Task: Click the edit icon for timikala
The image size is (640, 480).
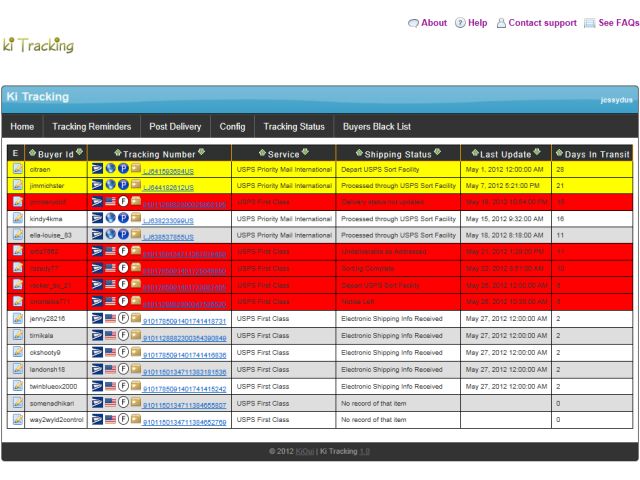Action: pos(18,335)
